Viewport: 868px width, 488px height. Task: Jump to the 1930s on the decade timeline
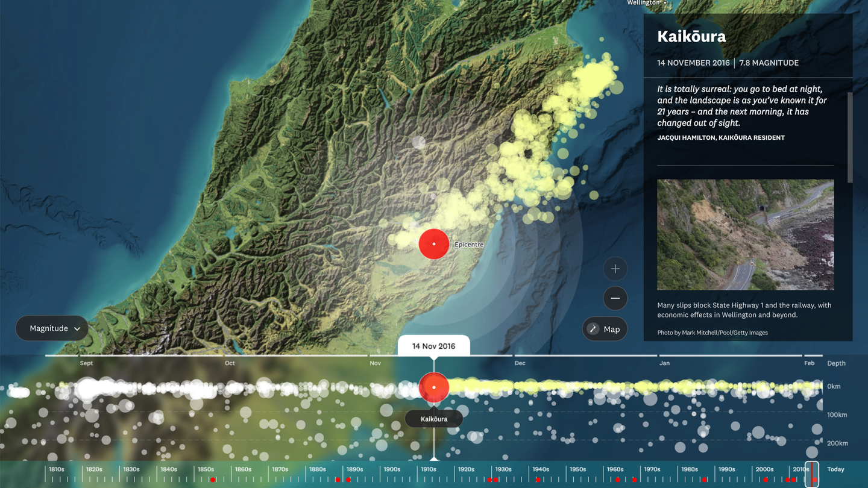[503, 469]
